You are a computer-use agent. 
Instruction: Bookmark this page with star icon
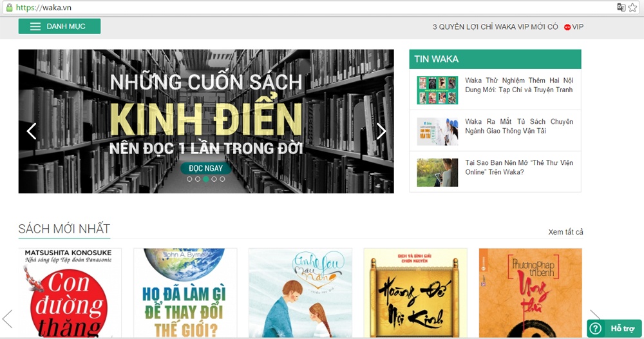[x=632, y=7]
